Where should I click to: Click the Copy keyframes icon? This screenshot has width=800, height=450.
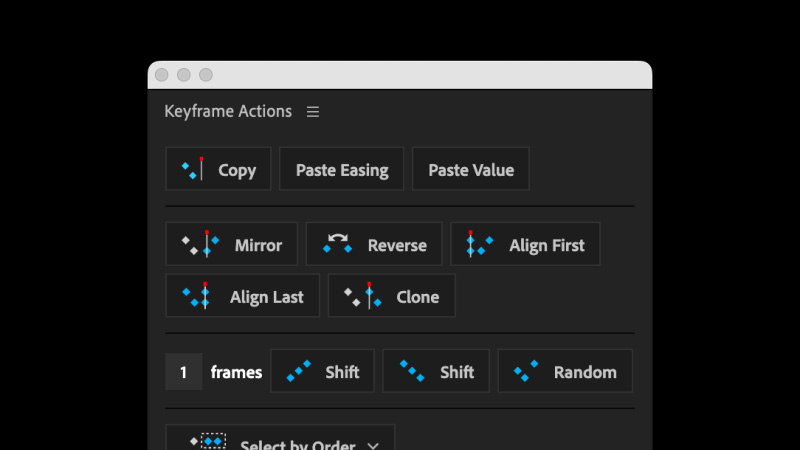[x=193, y=169]
